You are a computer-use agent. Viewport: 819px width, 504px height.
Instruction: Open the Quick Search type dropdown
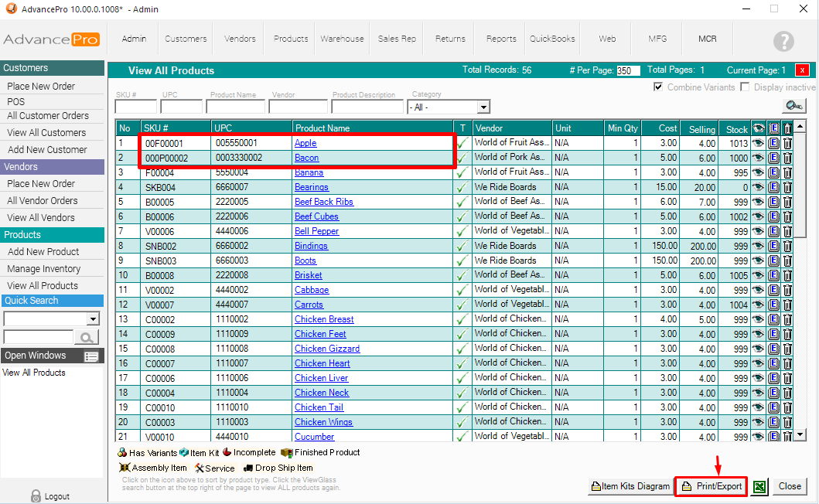tap(93, 318)
